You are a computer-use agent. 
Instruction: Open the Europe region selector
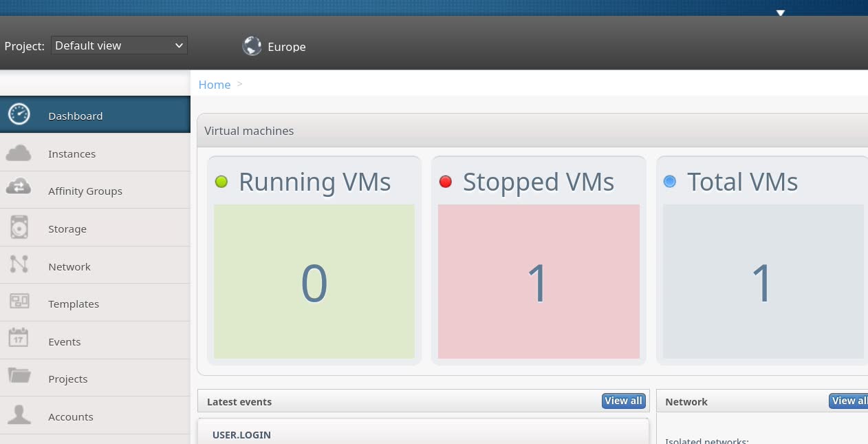point(286,47)
